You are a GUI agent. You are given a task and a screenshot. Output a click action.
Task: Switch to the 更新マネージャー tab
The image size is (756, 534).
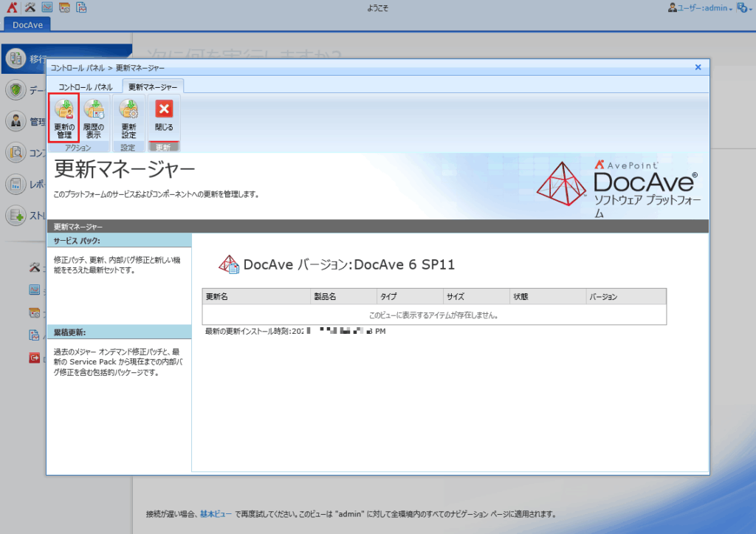(x=152, y=87)
